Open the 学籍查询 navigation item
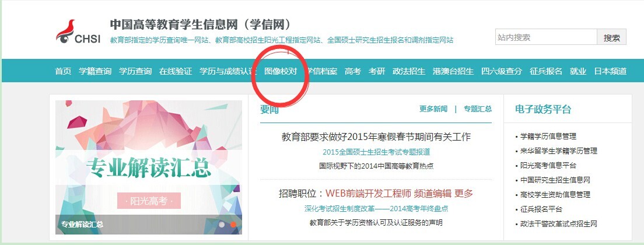This screenshot has width=644, height=245. [x=95, y=71]
